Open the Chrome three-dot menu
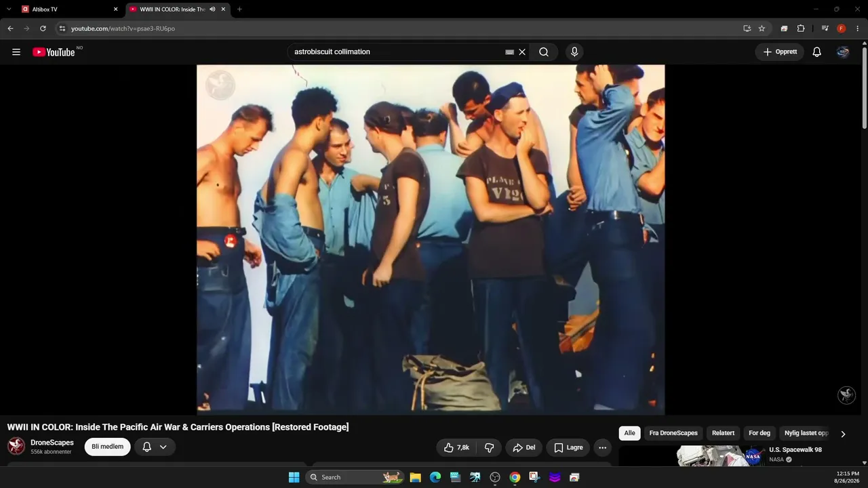The width and height of the screenshot is (868, 488). [x=857, y=28]
